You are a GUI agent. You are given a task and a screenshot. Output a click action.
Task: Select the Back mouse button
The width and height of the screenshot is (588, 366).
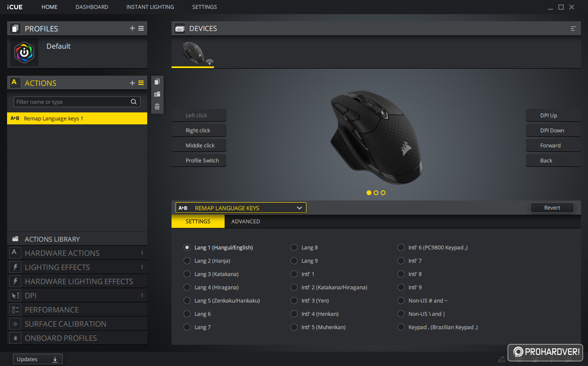[x=553, y=160]
